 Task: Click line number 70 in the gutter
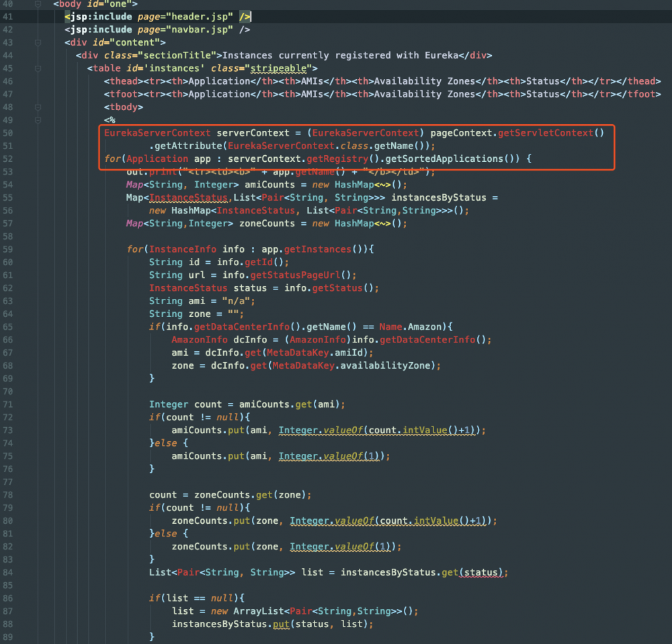coord(8,392)
